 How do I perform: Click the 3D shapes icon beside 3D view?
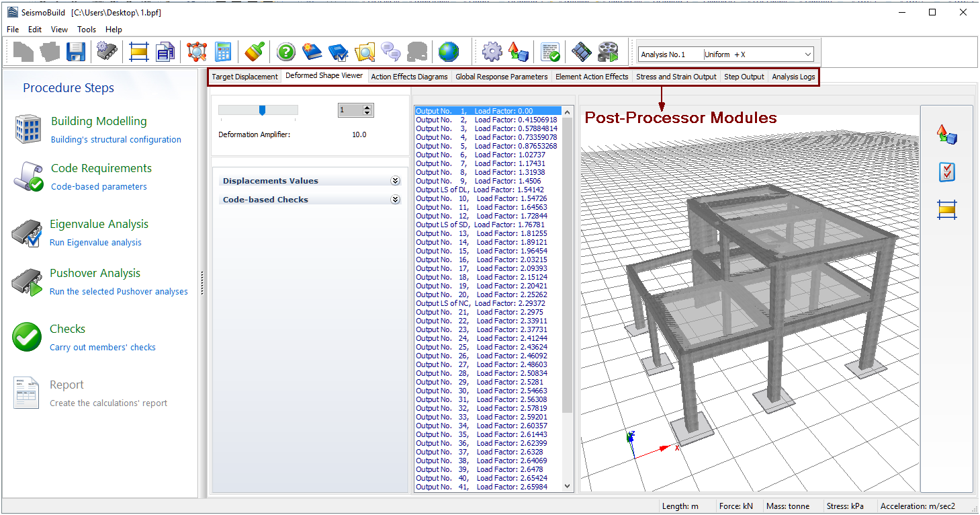946,134
